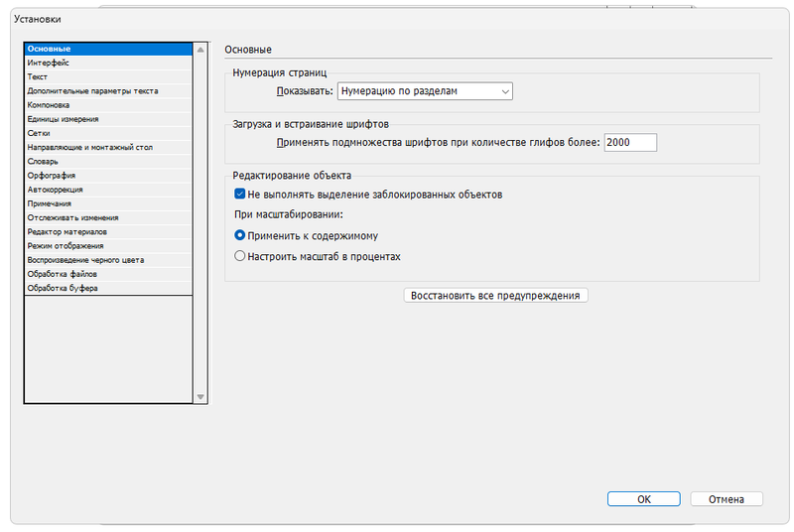Select the Словарь category

point(108,162)
